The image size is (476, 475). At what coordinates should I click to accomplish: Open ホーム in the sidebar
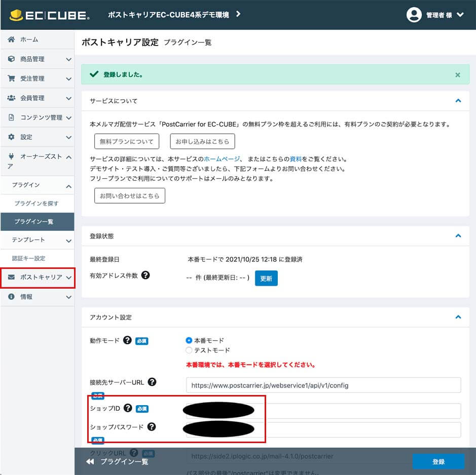pyautogui.click(x=38, y=39)
